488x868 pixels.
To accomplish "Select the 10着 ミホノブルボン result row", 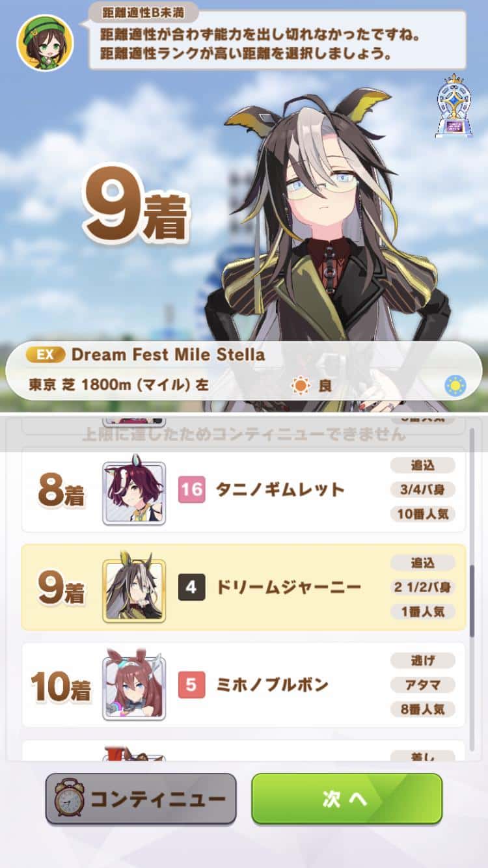I will click(x=243, y=685).
